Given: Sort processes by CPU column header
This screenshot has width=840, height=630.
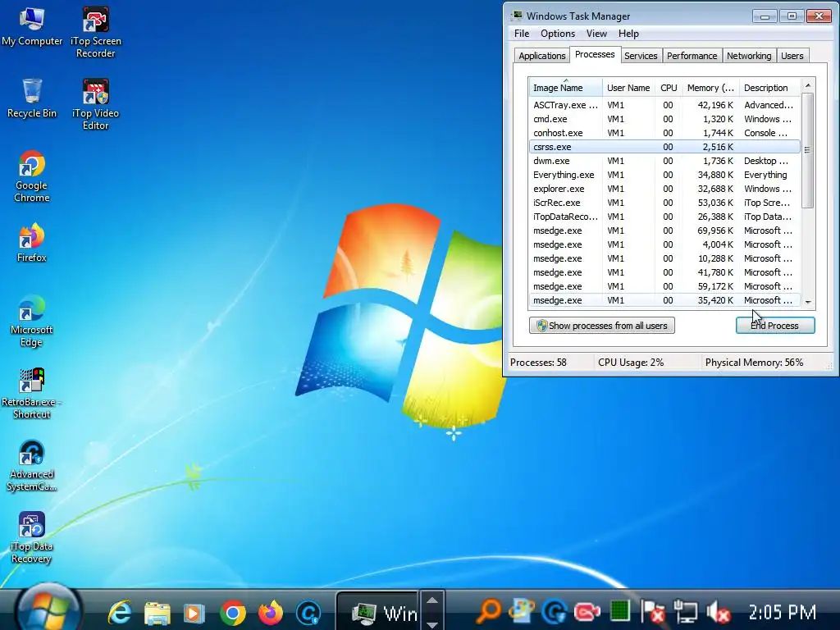Looking at the screenshot, I should (x=669, y=87).
